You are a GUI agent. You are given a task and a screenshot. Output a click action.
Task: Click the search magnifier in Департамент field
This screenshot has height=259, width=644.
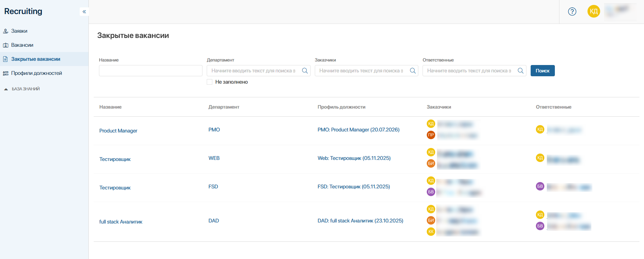point(305,71)
